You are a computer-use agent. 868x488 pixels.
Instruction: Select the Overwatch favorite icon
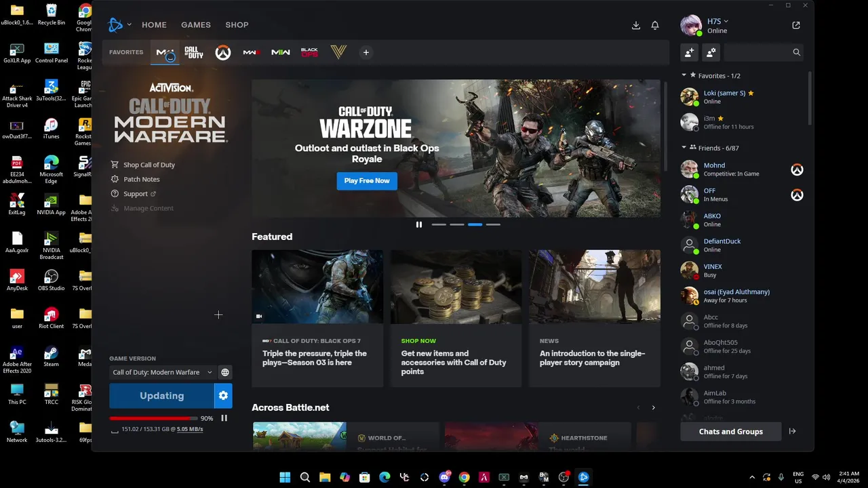click(x=223, y=52)
